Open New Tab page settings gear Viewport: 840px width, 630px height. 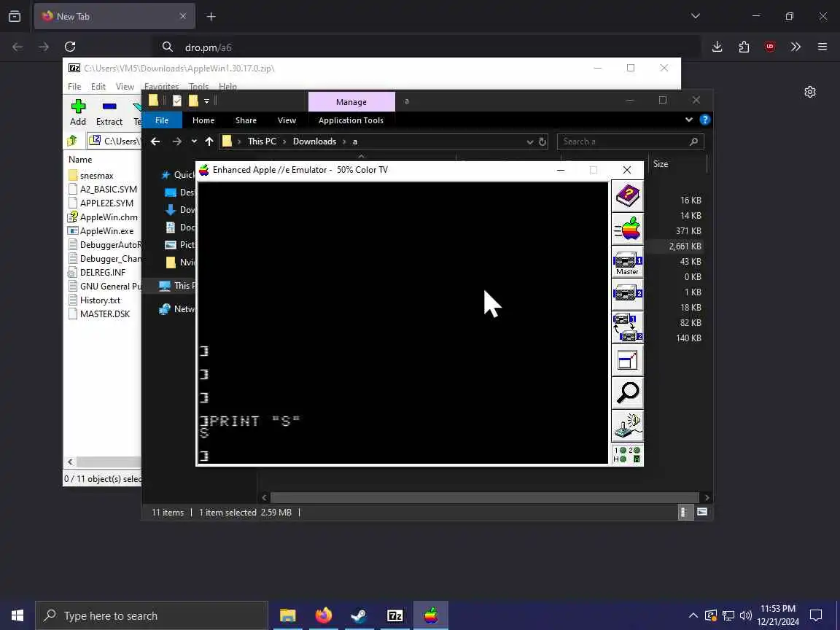point(810,92)
